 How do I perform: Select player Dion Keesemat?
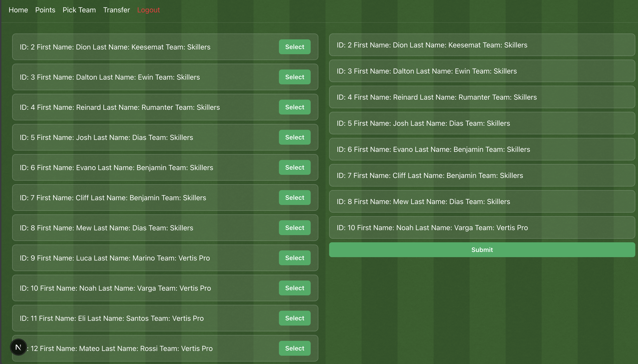295,47
